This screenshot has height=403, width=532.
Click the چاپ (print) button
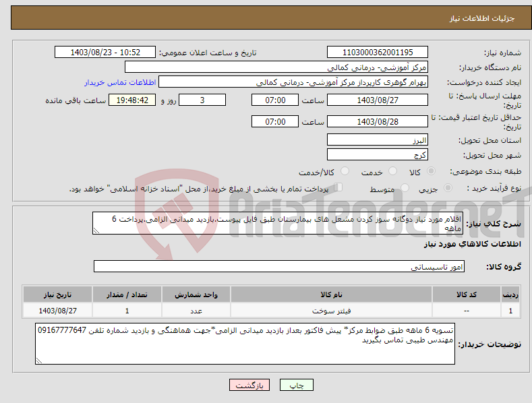point(296,385)
